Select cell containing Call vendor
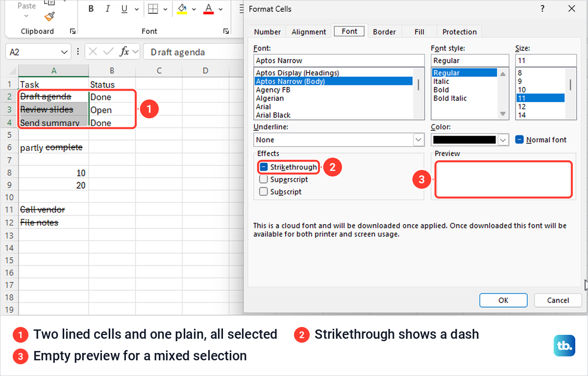This screenshot has width=588, height=376. pyautogui.click(x=54, y=209)
